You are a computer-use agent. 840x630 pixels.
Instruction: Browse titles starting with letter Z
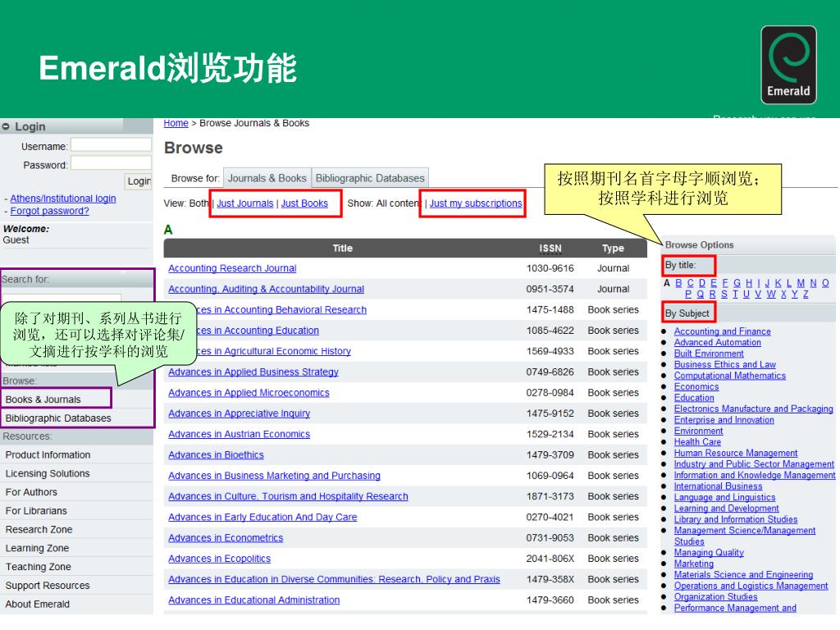[806, 294]
